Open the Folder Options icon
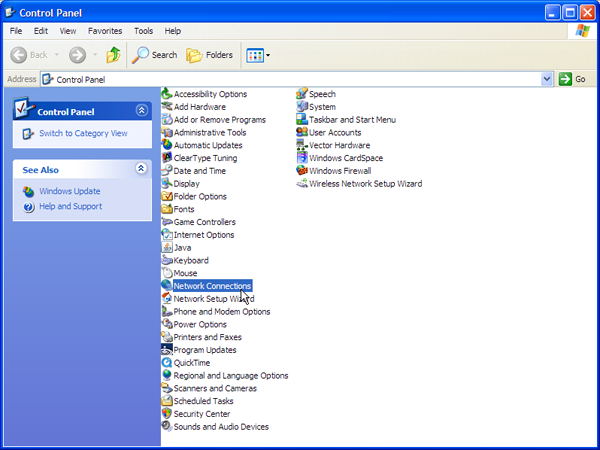The image size is (600, 450). pyautogui.click(x=167, y=196)
